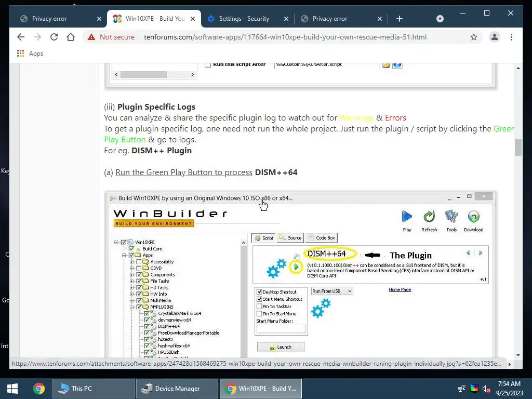Click the Home Page link
Viewport: 532px width, 399px height.
click(400, 289)
